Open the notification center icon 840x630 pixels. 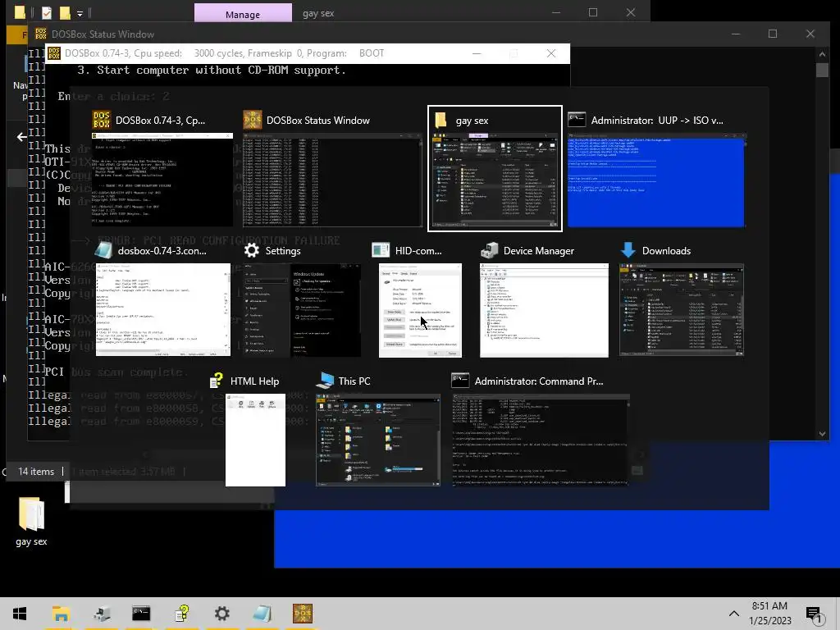(815, 614)
